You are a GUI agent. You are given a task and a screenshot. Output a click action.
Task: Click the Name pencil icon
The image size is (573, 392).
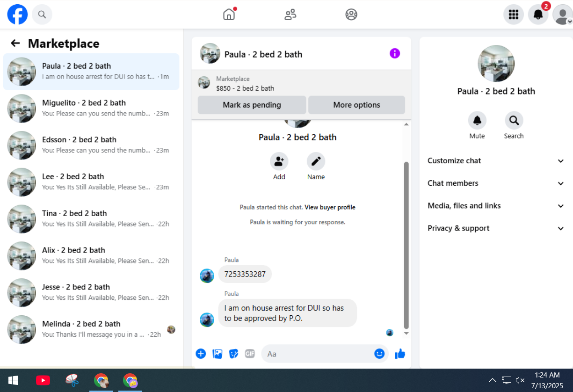pos(316,161)
